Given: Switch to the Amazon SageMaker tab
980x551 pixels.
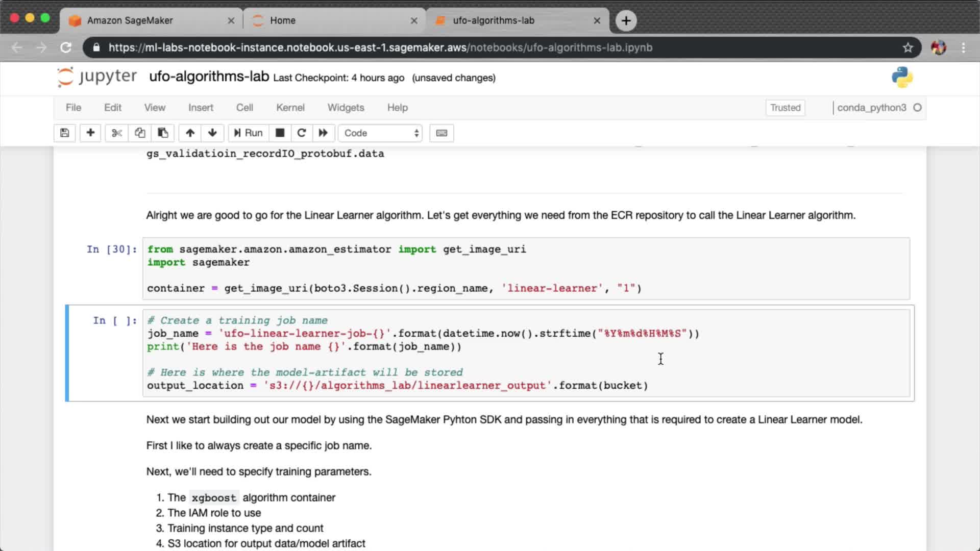Looking at the screenshot, I should [x=130, y=20].
